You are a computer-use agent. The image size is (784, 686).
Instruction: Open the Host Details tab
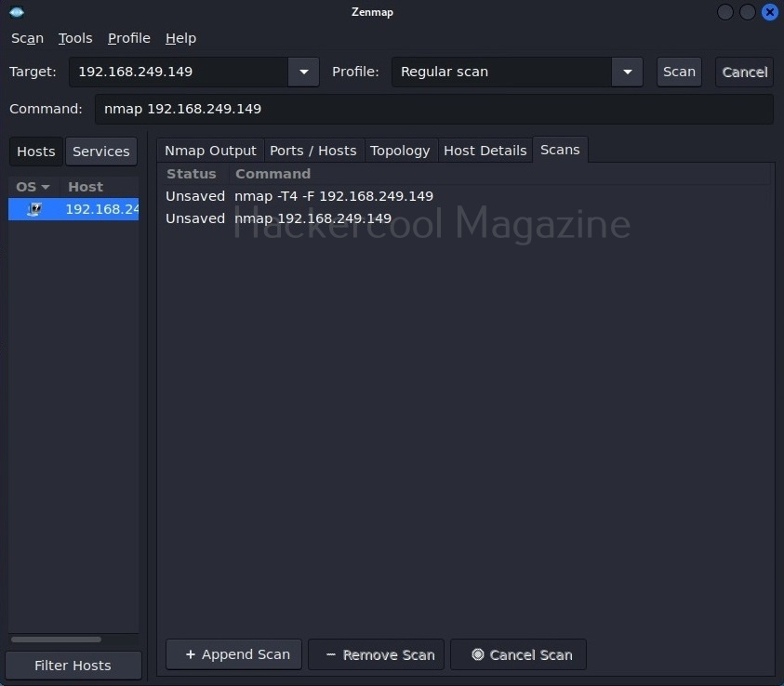point(485,151)
